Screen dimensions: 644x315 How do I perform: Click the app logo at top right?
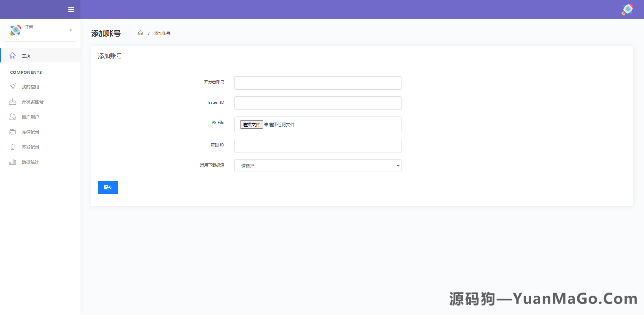627,9
